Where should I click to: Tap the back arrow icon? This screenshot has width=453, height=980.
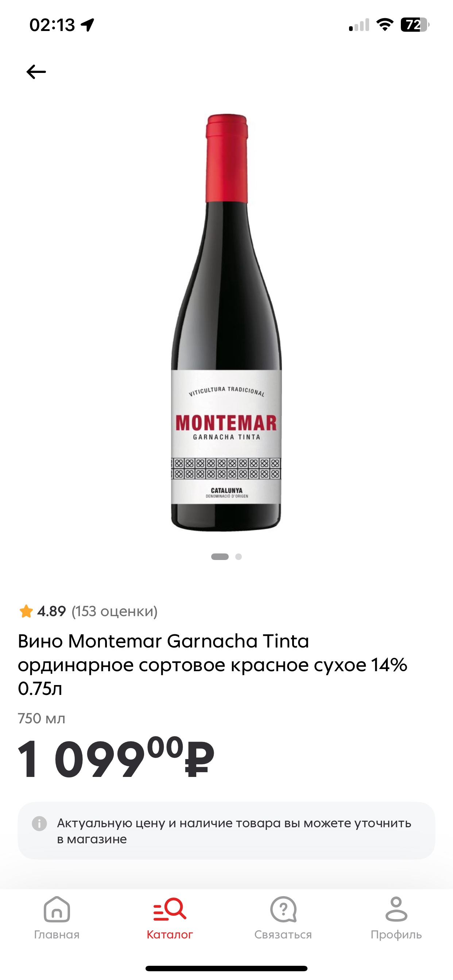coord(36,71)
